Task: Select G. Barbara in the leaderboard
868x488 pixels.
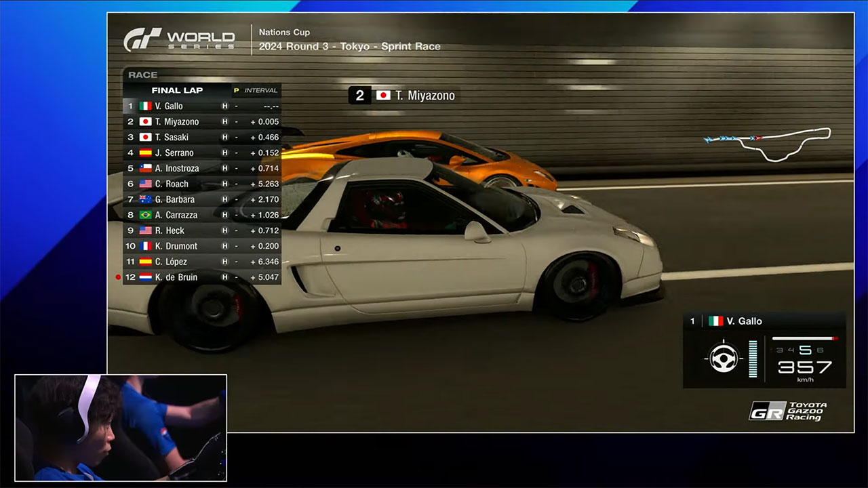Action: tap(175, 200)
